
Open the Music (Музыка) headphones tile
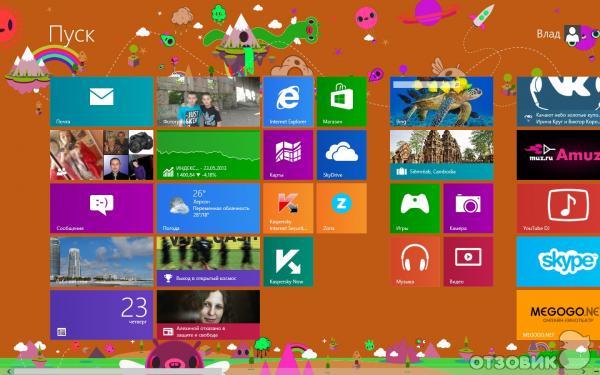415,262
